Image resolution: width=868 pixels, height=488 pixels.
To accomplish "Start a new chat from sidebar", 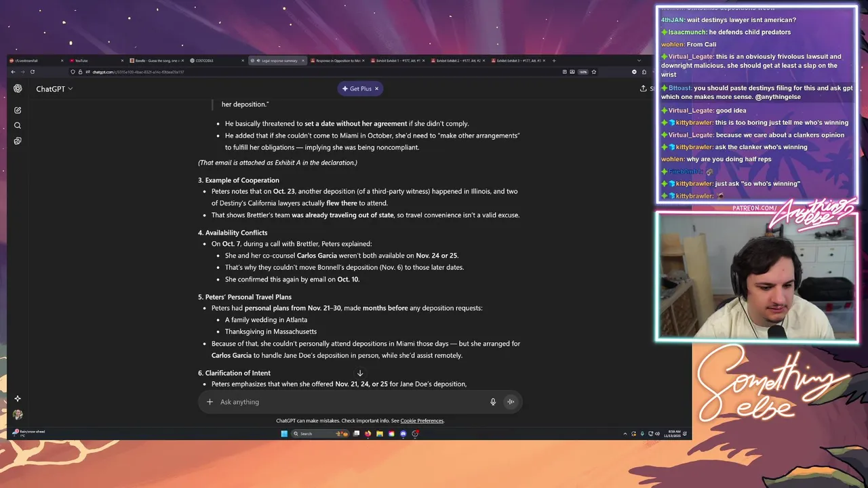I will pos(18,110).
